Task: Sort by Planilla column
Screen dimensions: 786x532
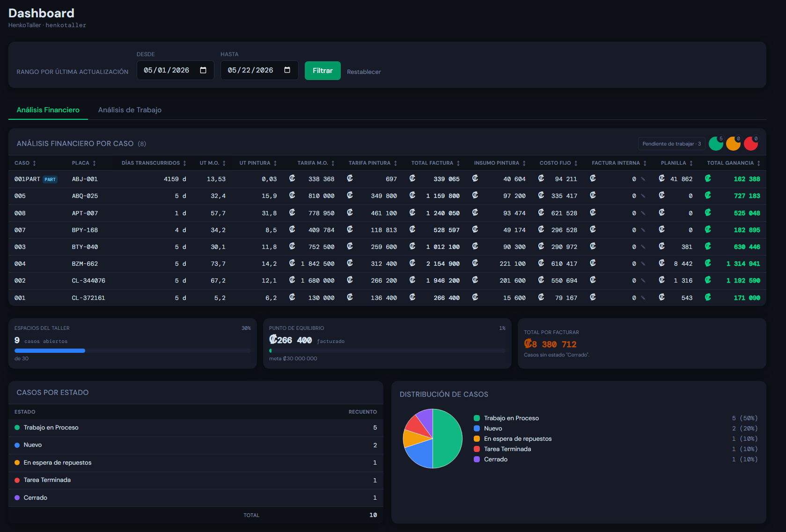Action: click(x=677, y=163)
